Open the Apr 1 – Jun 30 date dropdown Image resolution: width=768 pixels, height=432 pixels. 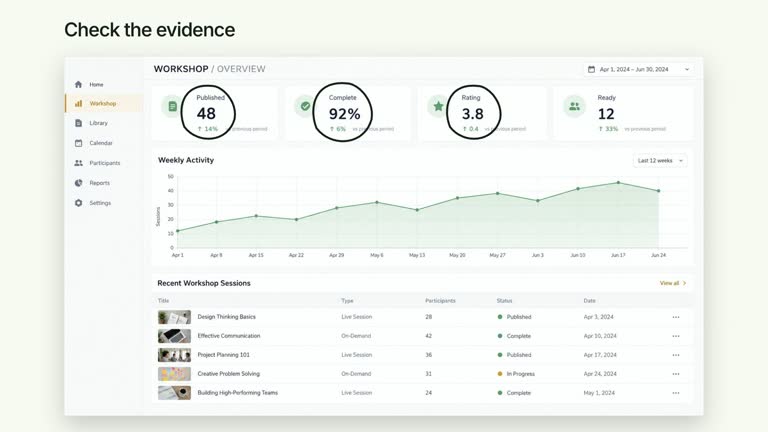click(x=638, y=70)
